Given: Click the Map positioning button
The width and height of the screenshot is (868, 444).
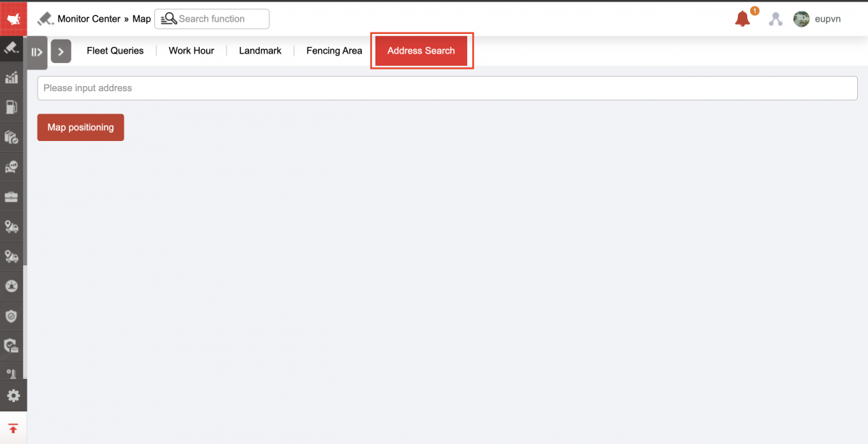Looking at the screenshot, I should [81, 127].
